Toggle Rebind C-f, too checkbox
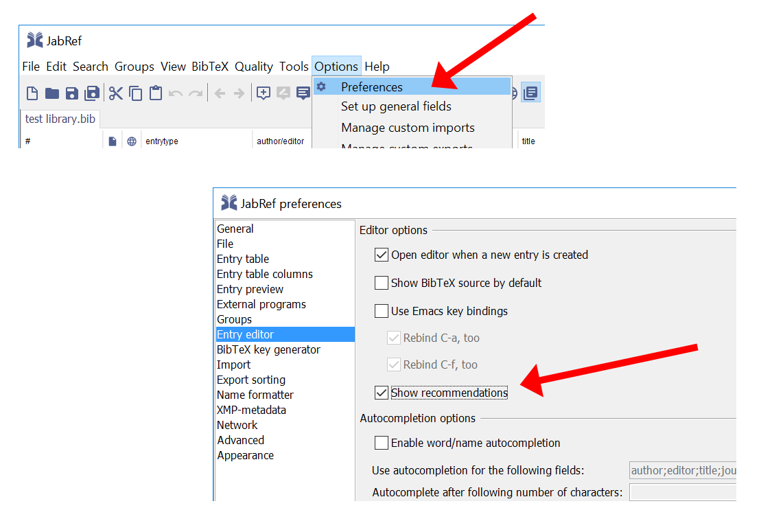783x532 pixels. (393, 365)
